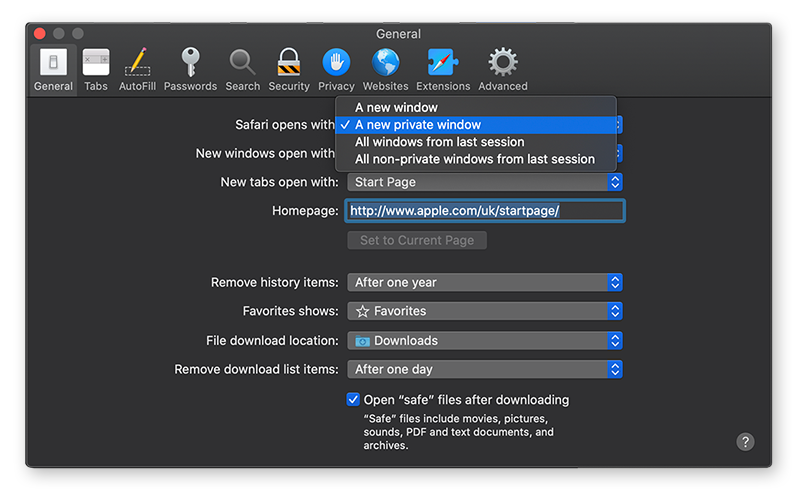Click the 'General' window title text
Image resolution: width=800 pixels, height=493 pixels.
(398, 34)
